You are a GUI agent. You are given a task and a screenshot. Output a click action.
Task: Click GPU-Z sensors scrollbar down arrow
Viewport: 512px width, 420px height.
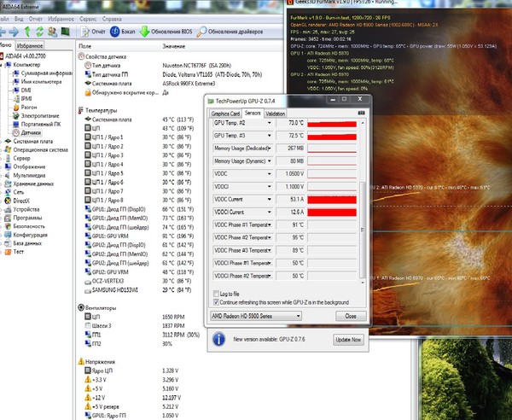[362, 283]
